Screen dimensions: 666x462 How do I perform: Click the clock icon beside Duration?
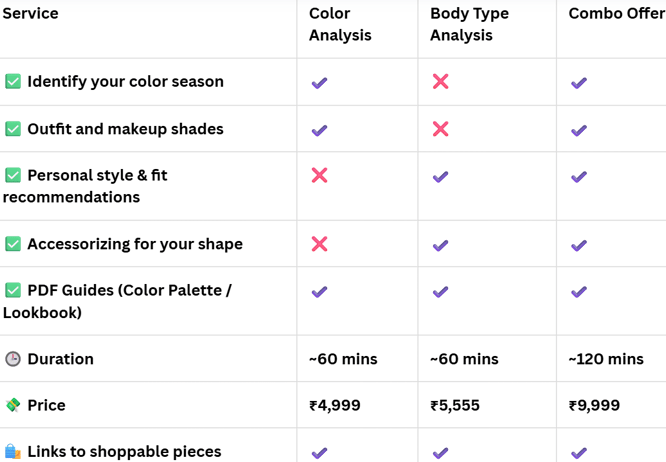pos(13,359)
